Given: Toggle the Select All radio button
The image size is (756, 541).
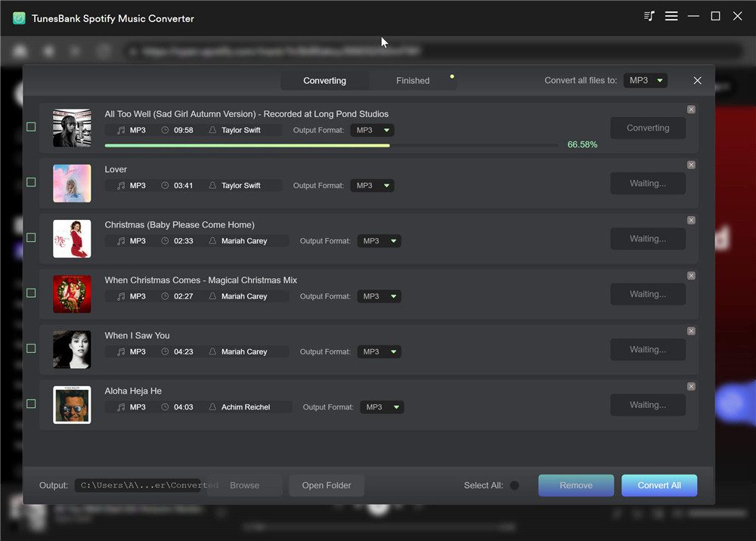Looking at the screenshot, I should [x=514, y=485].
